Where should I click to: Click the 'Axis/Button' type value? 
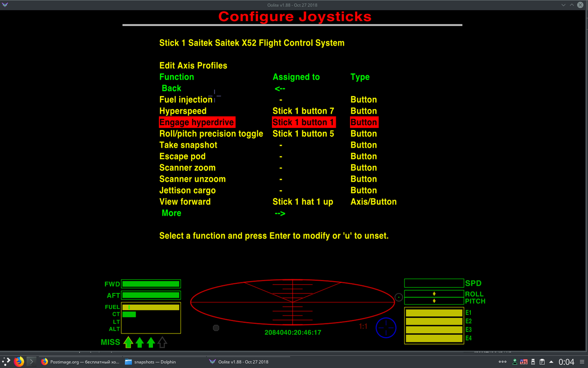(x=373, y=201)
